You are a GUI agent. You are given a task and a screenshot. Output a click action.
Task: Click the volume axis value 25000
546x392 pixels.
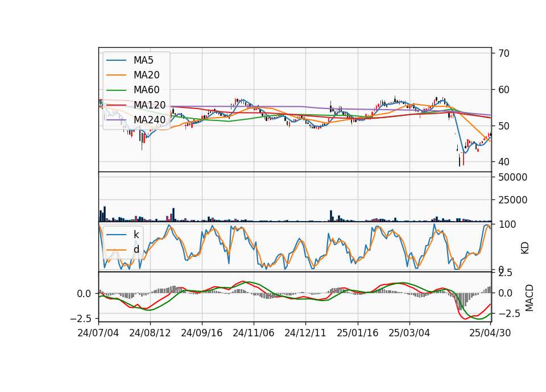(512, 200)
